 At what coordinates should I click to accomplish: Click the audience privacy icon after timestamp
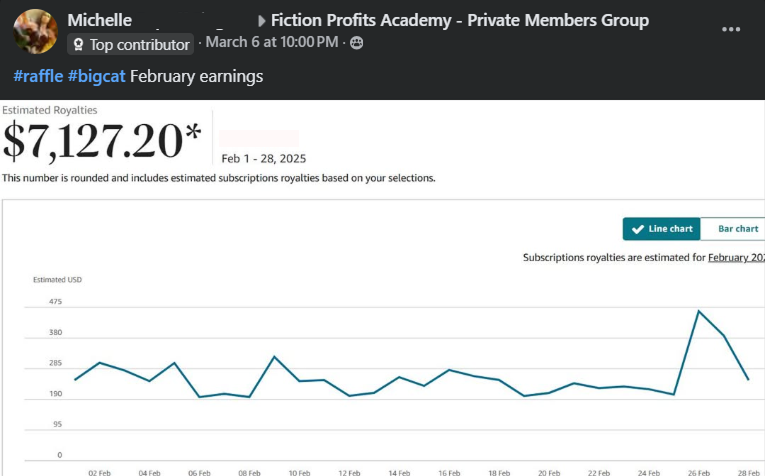tap(357, 42)
